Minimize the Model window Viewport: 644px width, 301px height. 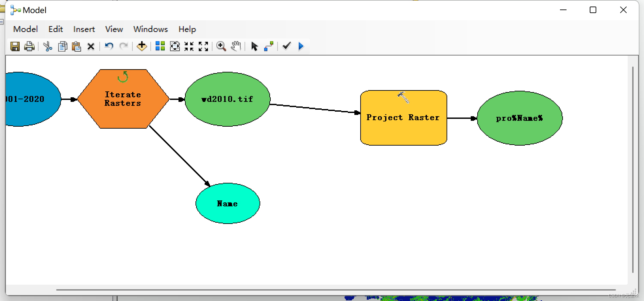pyautogui.click(x=563, y=10)
